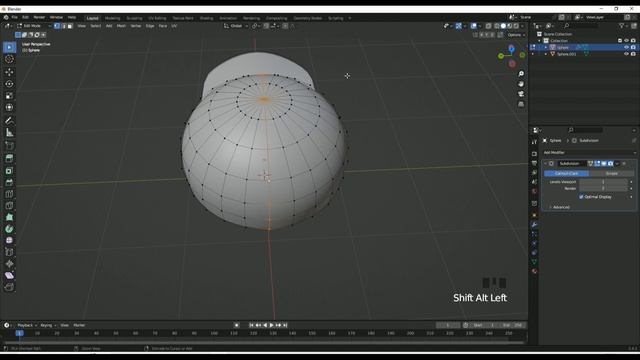The height and width of the screenshot is (360, 640).
Task: Collapse the Collection in outliner
Action: 540,40
